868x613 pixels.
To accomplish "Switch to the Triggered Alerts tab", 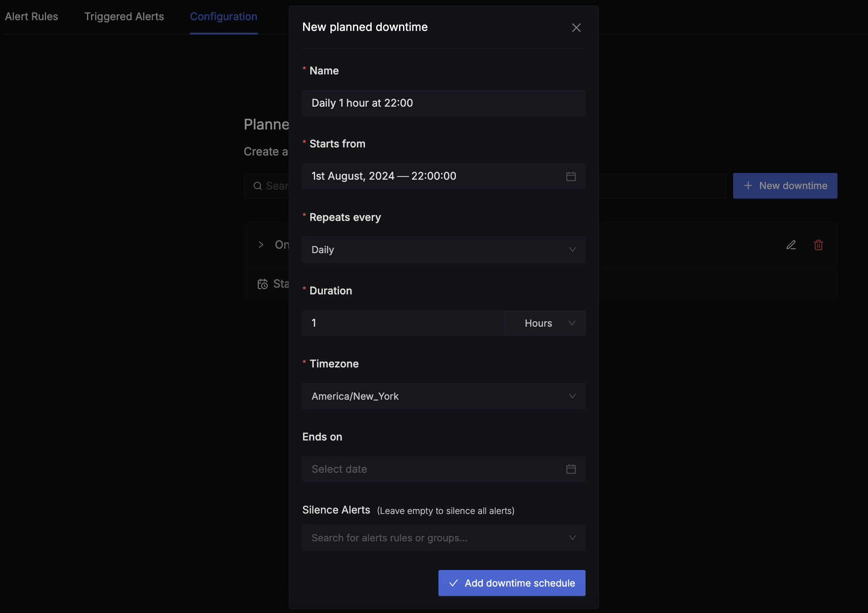I will (x=124, y=17).
